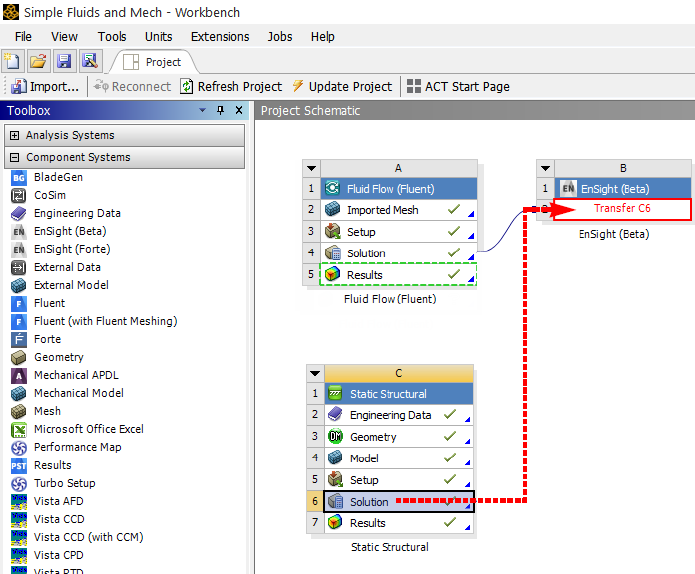Collapse the Component Systems section
The width and height of the screenshot is (695, 574).
tap(15, 157)
